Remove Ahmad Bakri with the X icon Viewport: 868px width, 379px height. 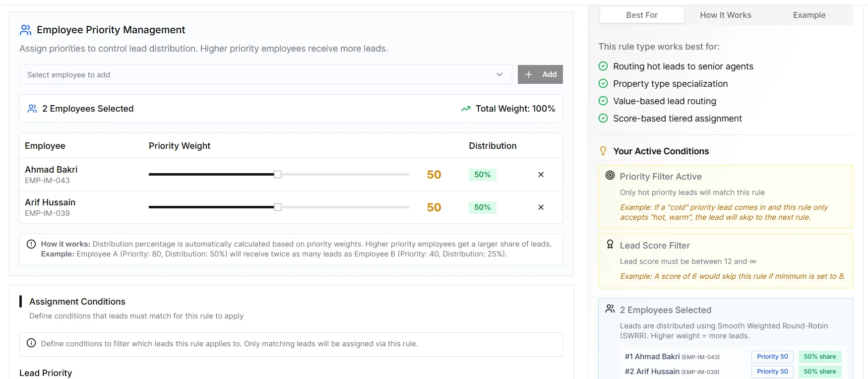(x=541, y=175)
